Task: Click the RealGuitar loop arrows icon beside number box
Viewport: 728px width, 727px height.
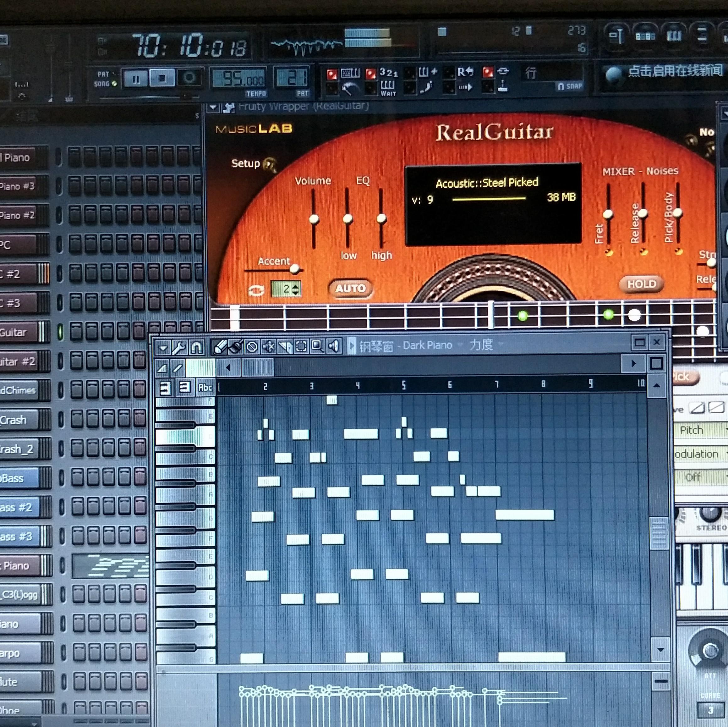Action: click(256, 290)
